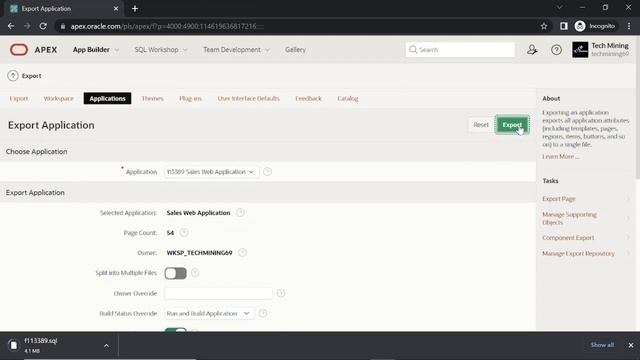Switch to the Export tab
640x360 pixels.
point(19,98)
